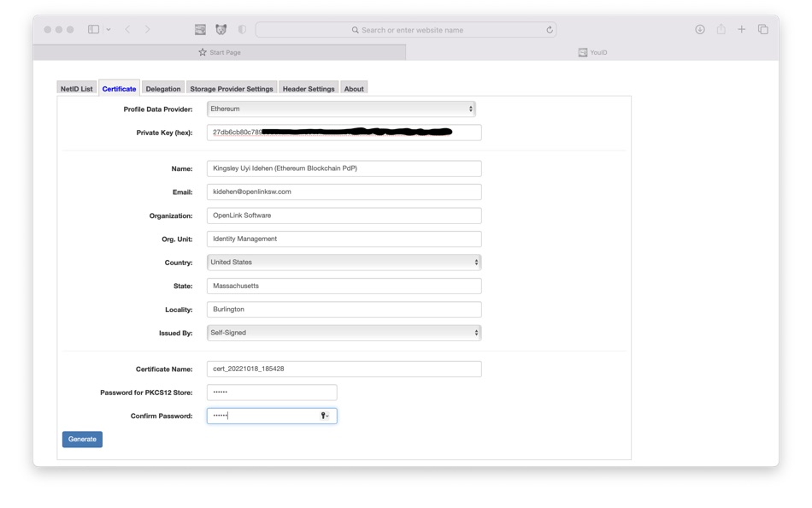Switch to the Start Page tab
The image size is (812, 508).
point(220,52)
